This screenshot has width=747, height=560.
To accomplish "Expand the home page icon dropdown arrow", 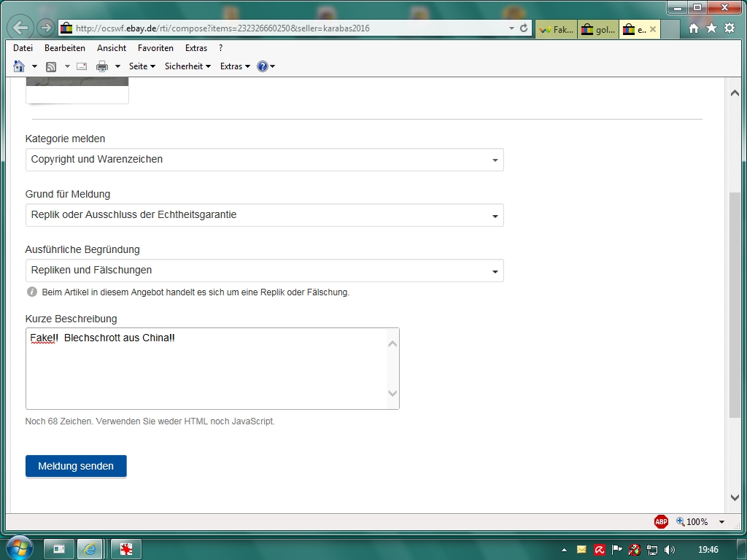I will [x=34, y=66].
